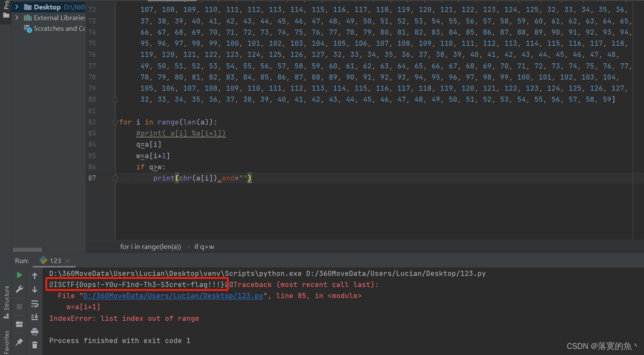This screenshot has width=644, height=355.
Task: Open breadcrumb for i in range(len(a))
Action: tap(151, 246)
